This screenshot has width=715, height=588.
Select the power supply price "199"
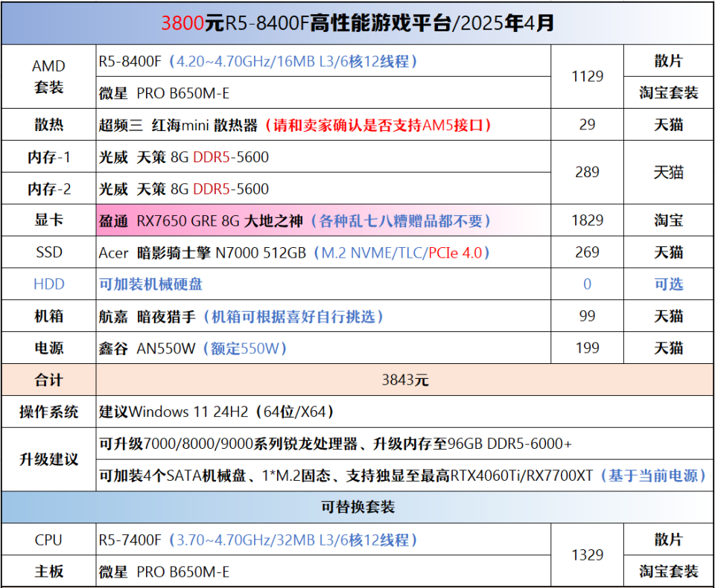tap(588, 348)
